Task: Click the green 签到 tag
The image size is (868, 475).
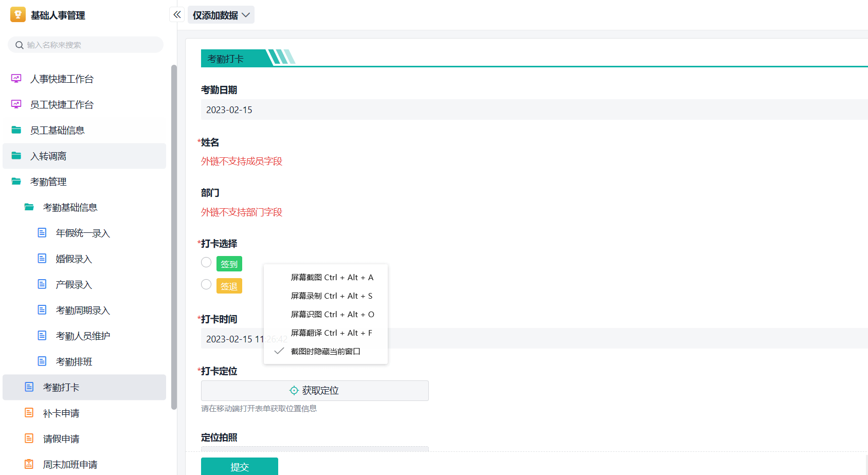Action: 229,264
